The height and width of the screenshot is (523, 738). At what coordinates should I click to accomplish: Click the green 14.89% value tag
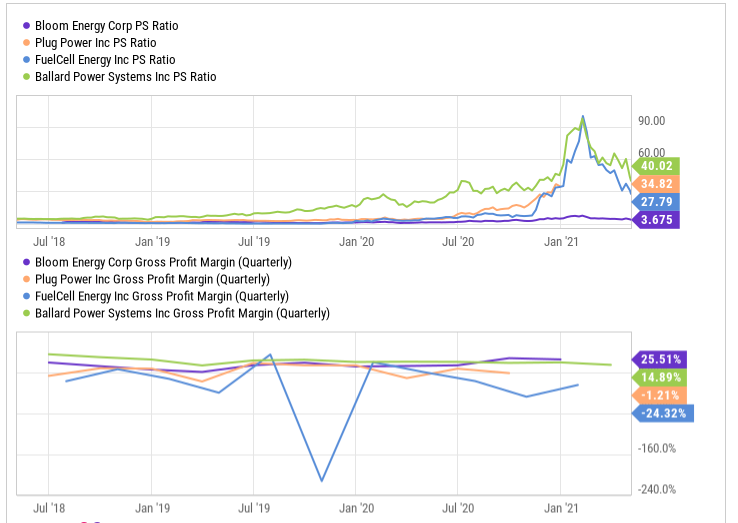(659, 377)
